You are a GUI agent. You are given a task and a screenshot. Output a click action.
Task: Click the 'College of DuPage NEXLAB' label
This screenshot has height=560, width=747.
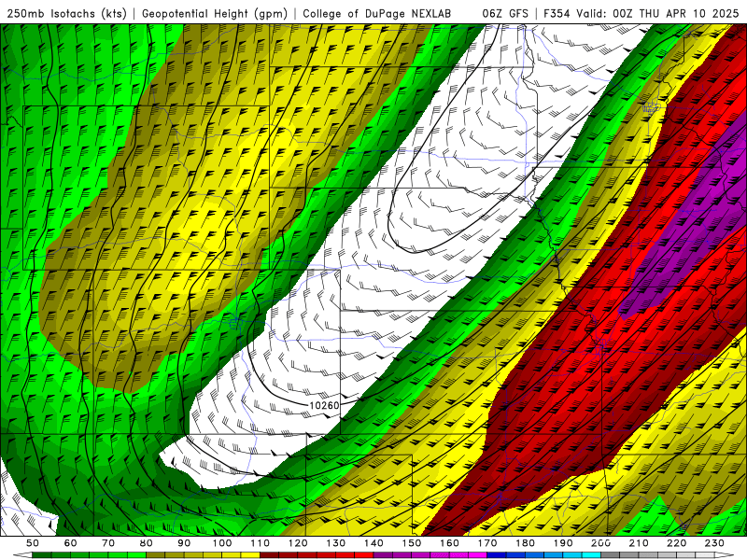tap(377, 13)
